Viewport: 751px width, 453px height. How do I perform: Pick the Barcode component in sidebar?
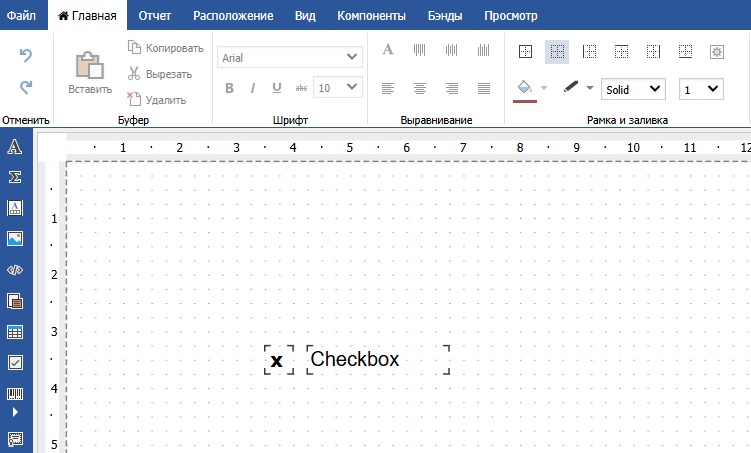pos(15,393)
